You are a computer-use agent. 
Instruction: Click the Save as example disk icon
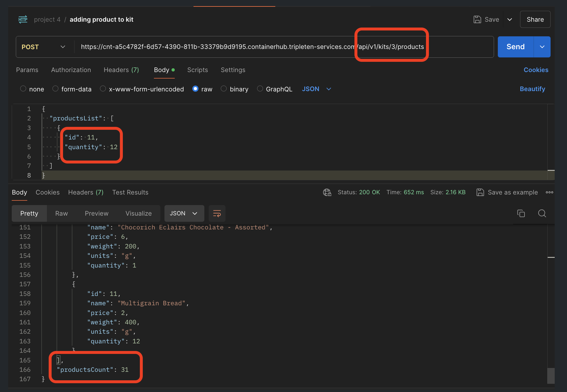tap(480, 192)
